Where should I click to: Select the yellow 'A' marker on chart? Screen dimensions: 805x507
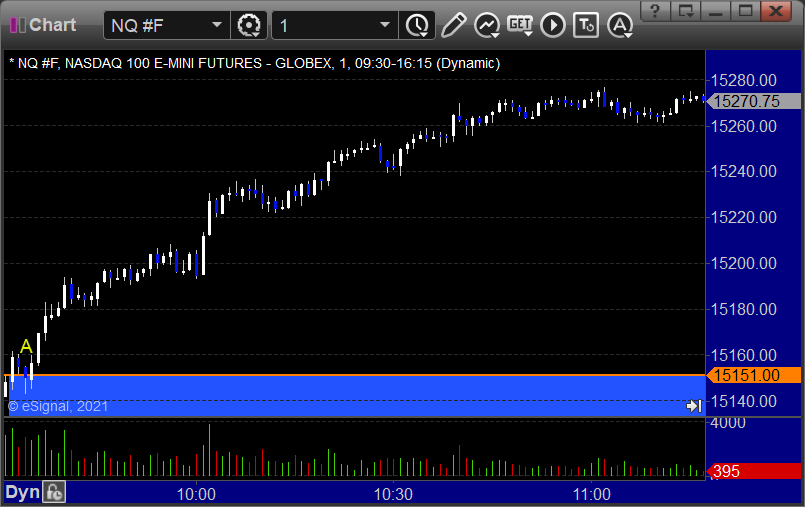[26, 346]
